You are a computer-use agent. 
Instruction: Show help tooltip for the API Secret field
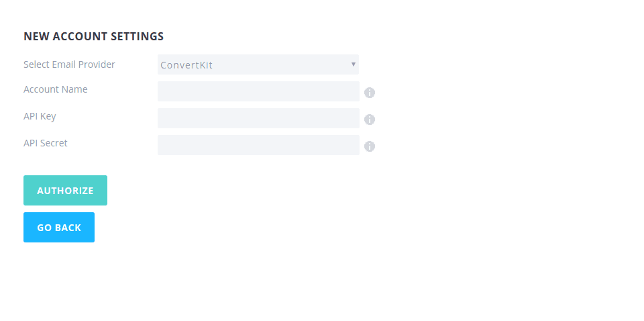(370, 146)
